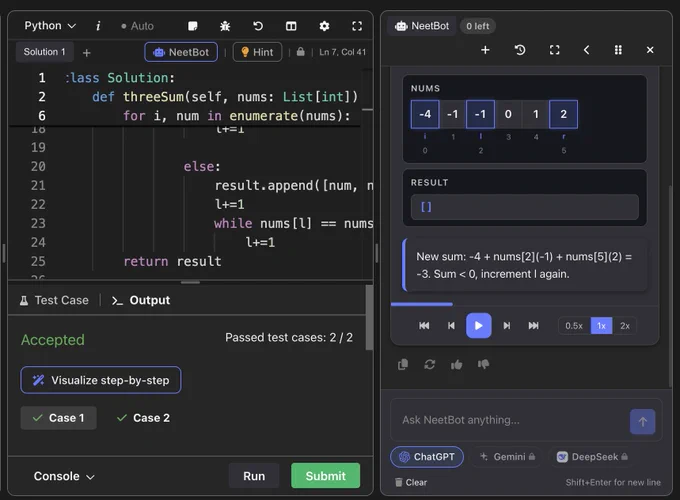Select the 2x playback speed

624,326
